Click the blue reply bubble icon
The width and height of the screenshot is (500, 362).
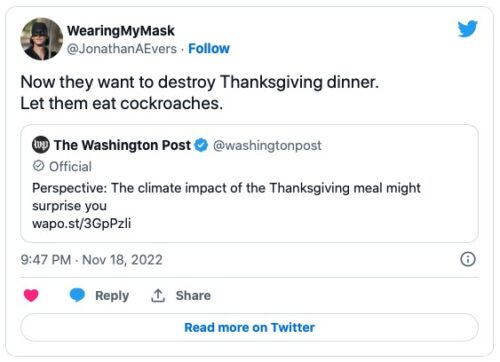tap(77, 295)
